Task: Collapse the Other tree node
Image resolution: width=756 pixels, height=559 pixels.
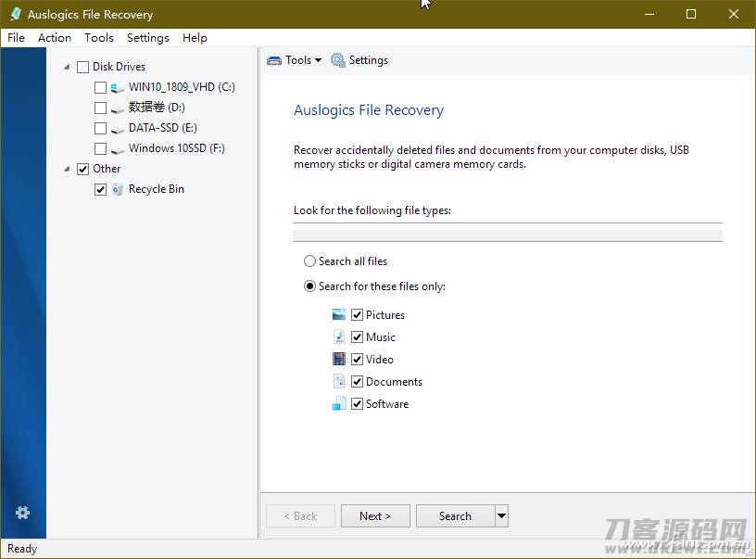Action: 67,170
